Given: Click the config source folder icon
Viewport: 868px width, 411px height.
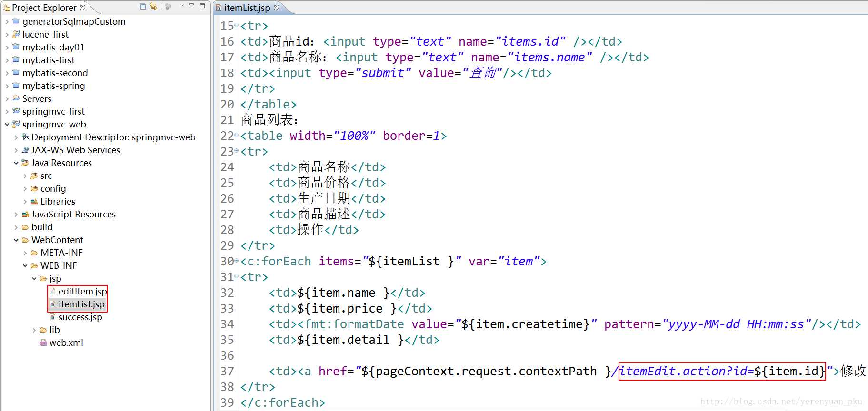Looking at the screenshot, I should (x=34, y=188).
